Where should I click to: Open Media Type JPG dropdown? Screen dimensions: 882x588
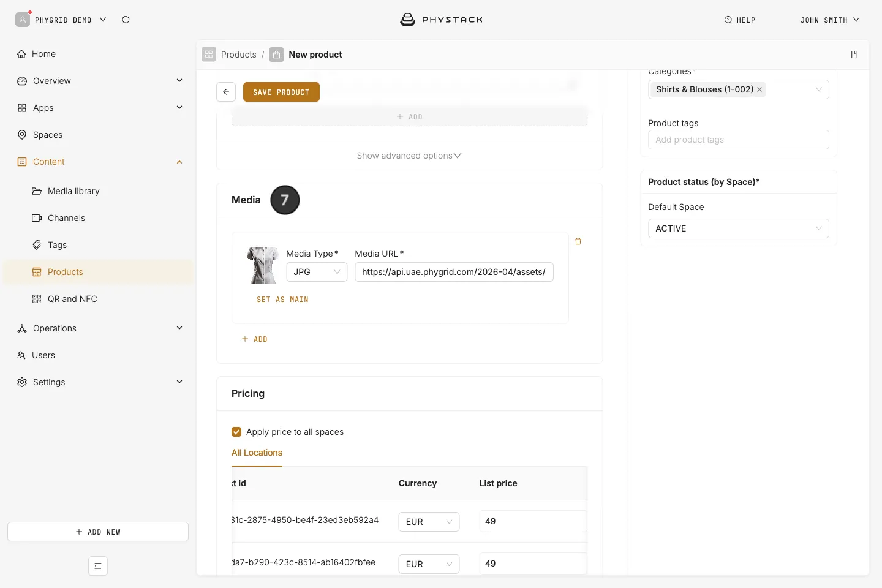tap(317, 272)
